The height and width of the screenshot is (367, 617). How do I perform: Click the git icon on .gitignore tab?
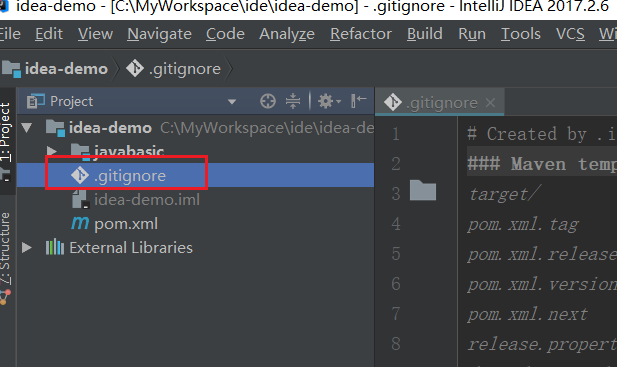coord(392,102)
